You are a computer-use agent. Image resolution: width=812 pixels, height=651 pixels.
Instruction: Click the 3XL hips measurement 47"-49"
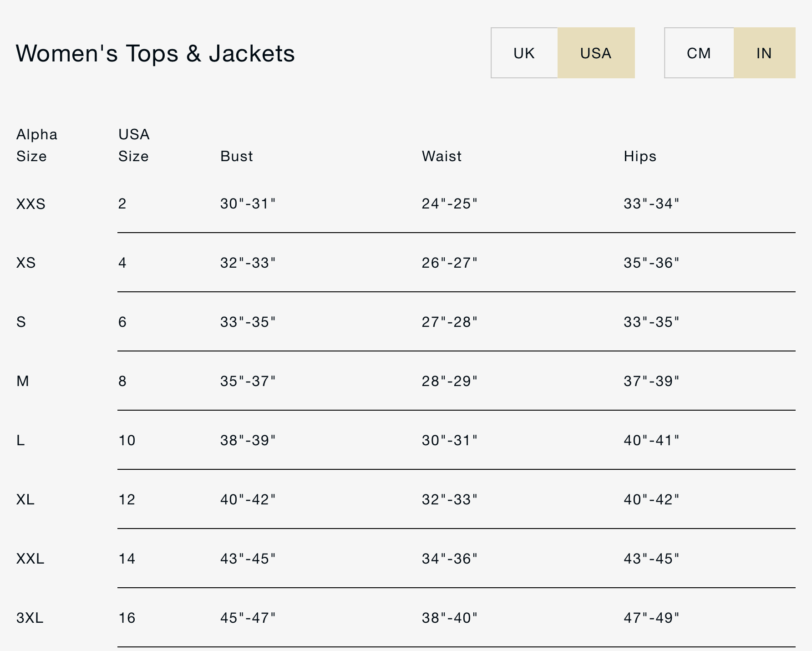651,618
